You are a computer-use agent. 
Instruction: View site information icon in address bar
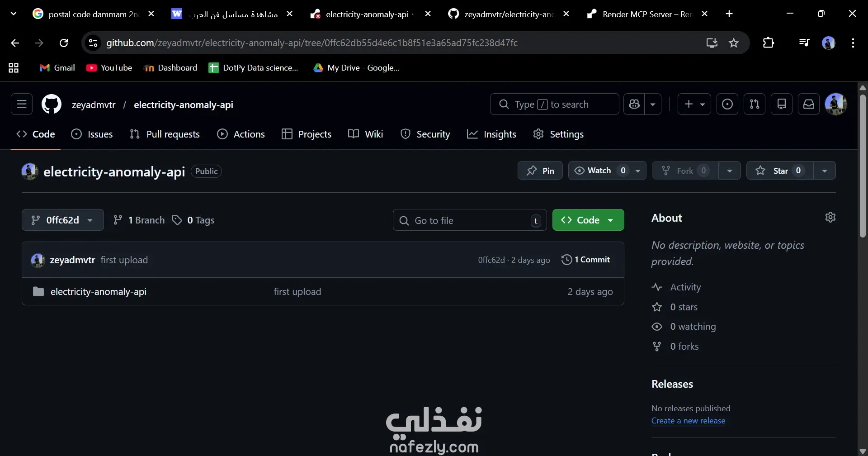point(93,43)
